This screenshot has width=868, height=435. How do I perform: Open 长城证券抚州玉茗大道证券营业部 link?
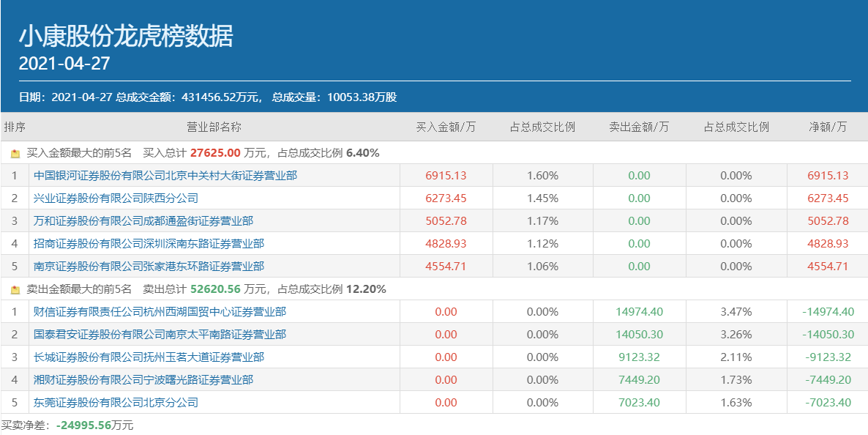149,357
